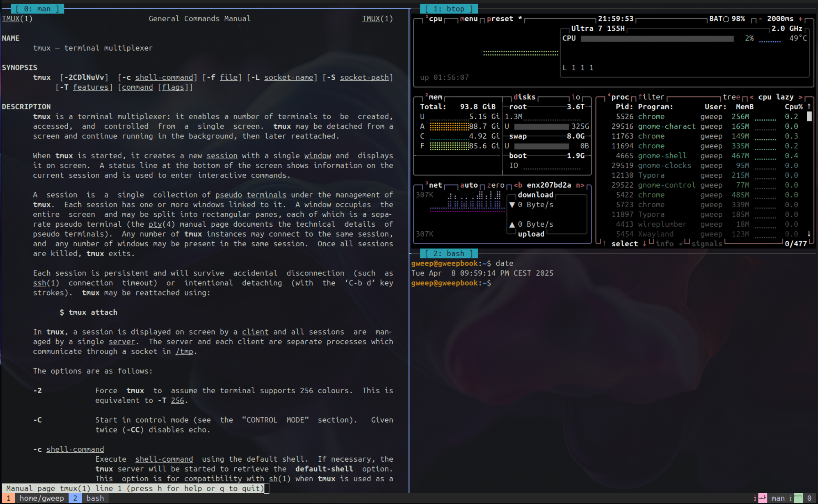
Task: Select process 12130 Typora row
Action: (705, 175)
